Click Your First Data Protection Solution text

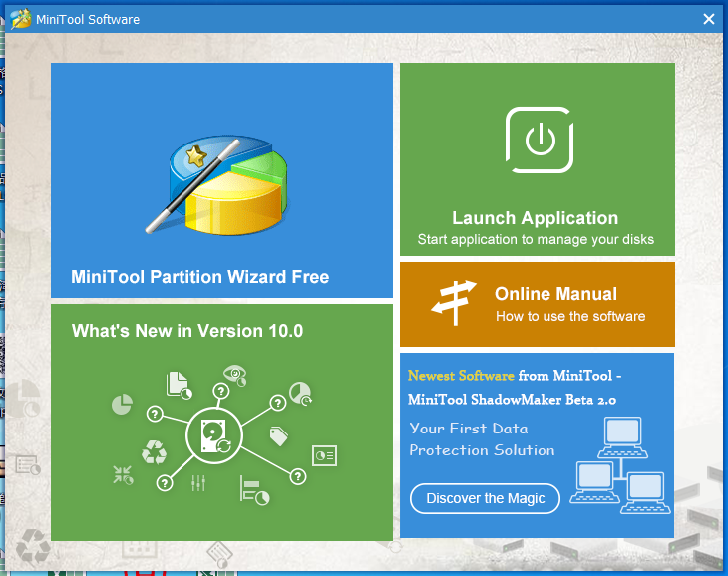click(x=482, y=439)
